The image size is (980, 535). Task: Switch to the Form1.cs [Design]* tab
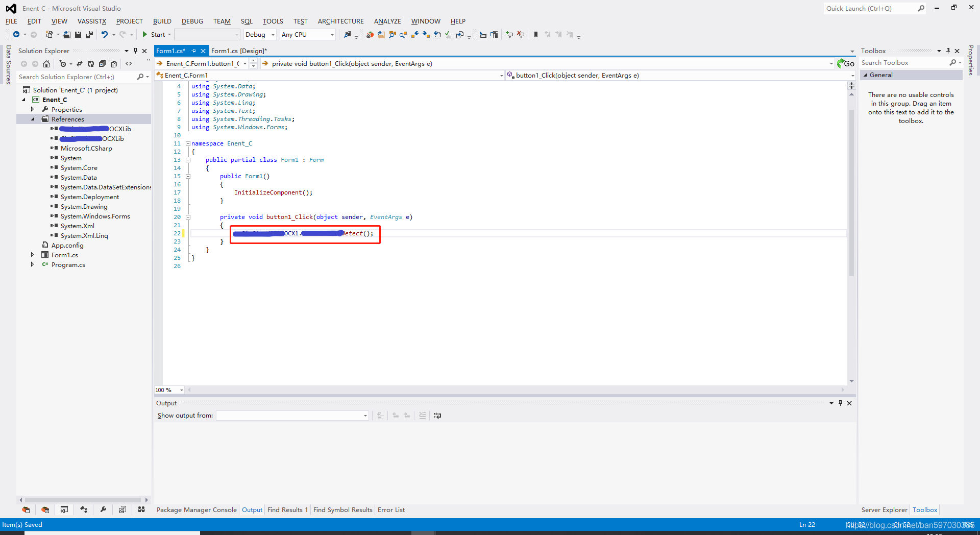[x=239, y=51]
